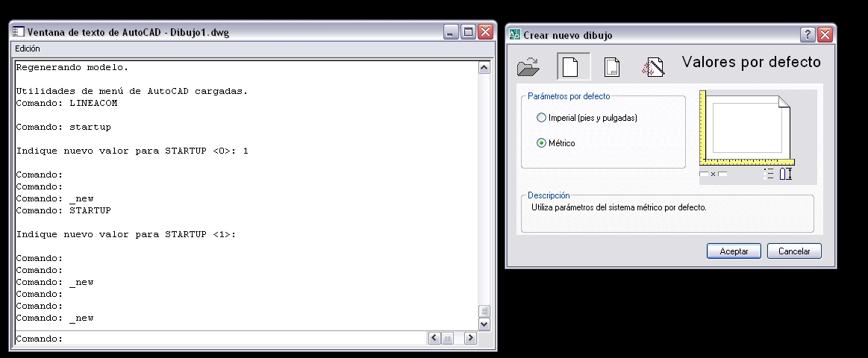Click the line 'Indique nuevo valor para STARTUP <0>: 1'
Screen dimensions: 868x358
(132, 151)
